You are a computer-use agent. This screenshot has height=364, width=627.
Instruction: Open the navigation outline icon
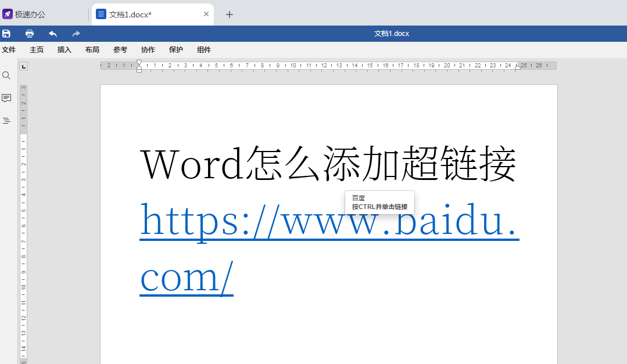point(6,121)
